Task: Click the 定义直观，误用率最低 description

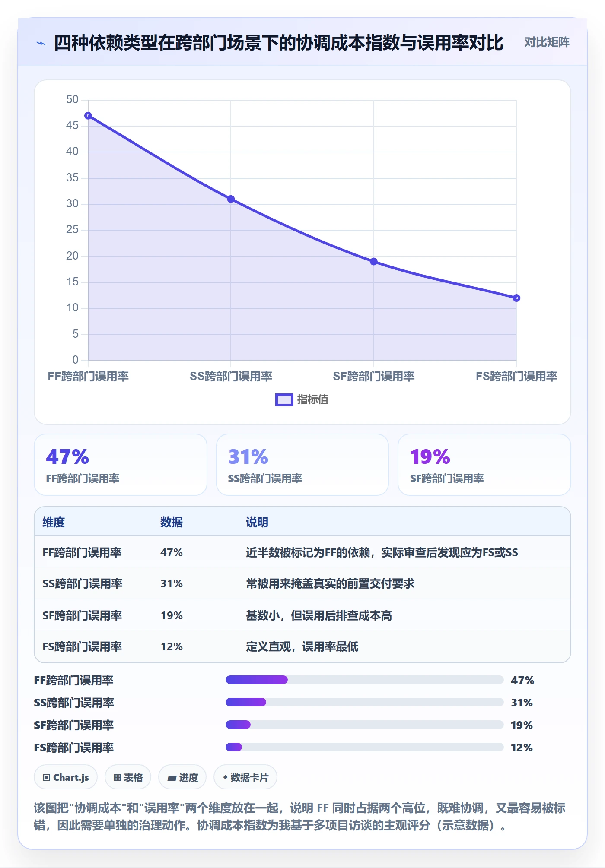Action: click(x=302, y=647)
